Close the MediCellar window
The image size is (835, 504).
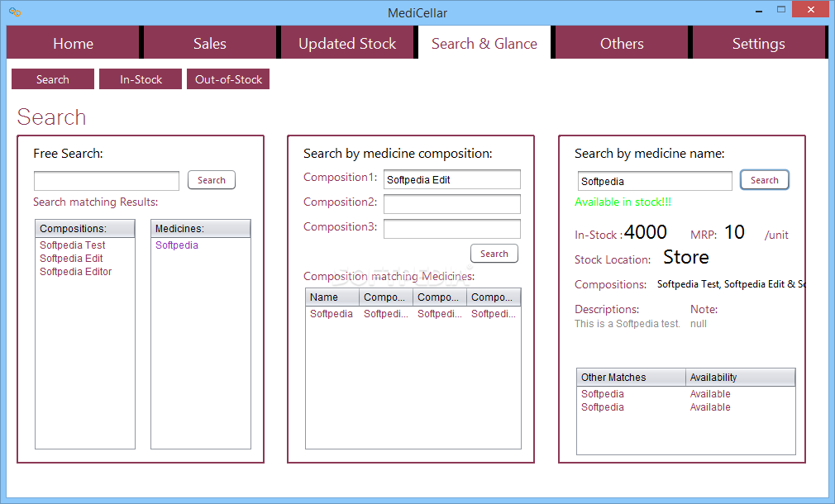pyautogui.click(x=811, y=10)
